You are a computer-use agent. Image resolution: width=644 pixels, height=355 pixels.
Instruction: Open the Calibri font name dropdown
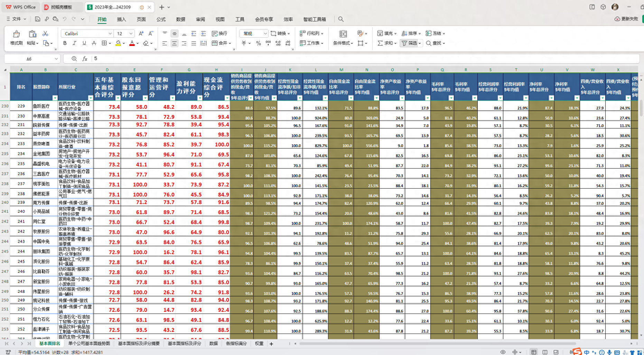110,33
